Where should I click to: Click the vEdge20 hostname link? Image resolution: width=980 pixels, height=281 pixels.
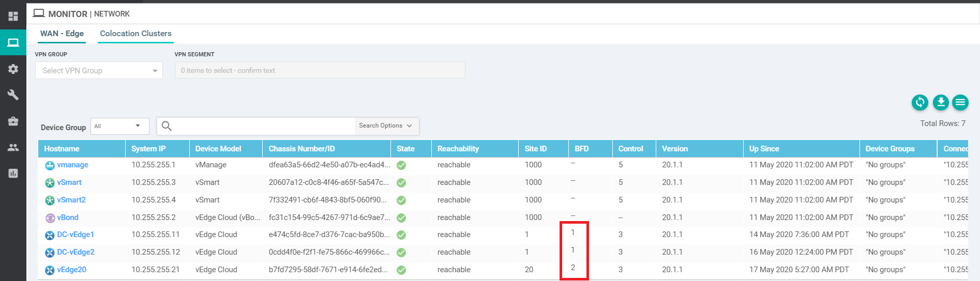71,270
